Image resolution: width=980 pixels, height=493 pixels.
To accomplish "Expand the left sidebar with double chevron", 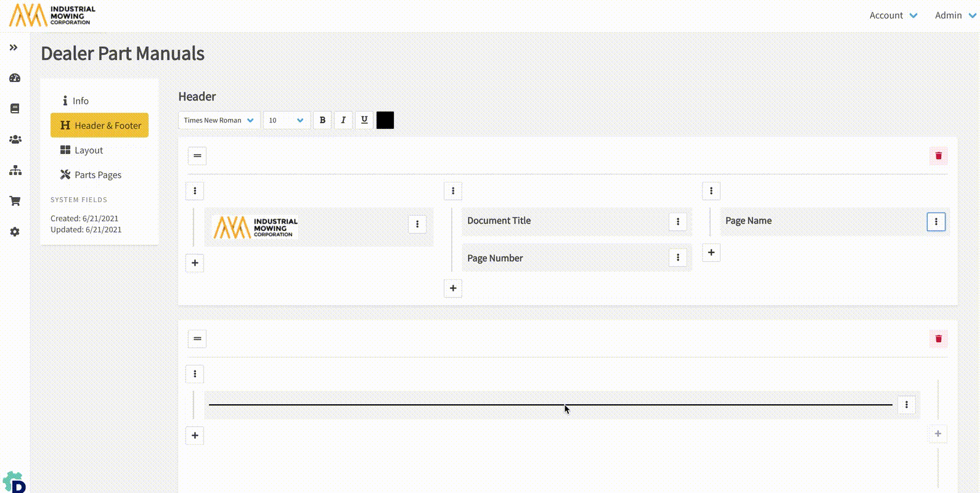I will click(x=14, y=47).
